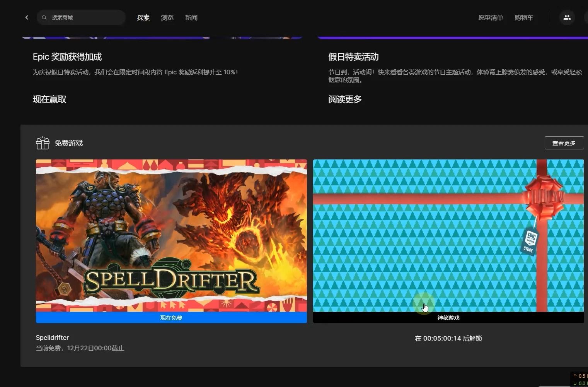Viewport: 588px width, 387px height.
Task: Open the 愿望清单 wishlist
Action: [x=491, y=18]
